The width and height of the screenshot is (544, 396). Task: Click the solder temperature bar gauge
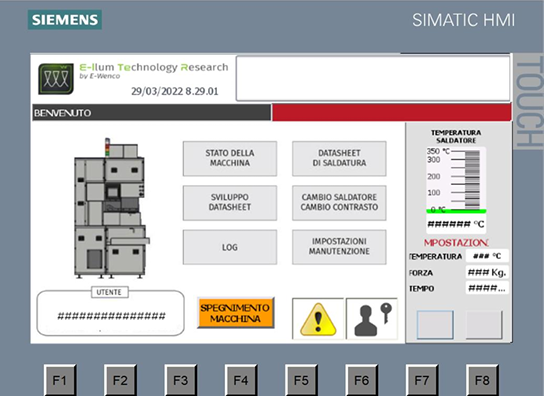point(456,180)
